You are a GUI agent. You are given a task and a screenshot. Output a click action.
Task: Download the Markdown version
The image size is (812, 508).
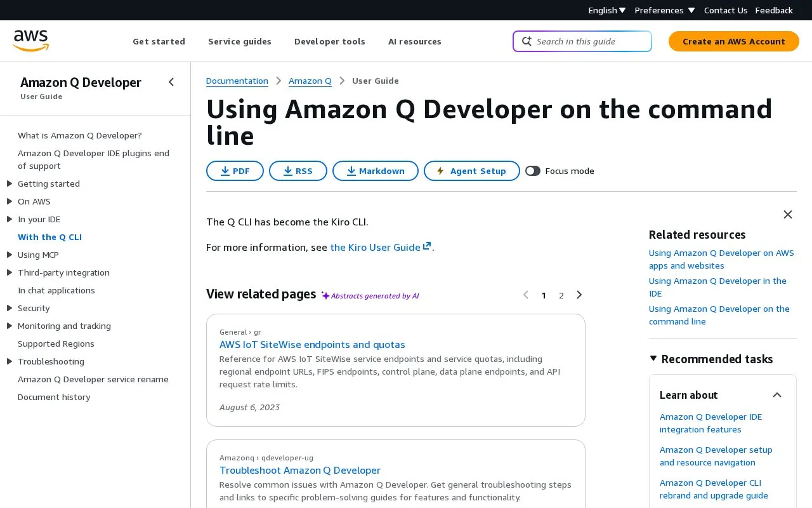point(376,171)
